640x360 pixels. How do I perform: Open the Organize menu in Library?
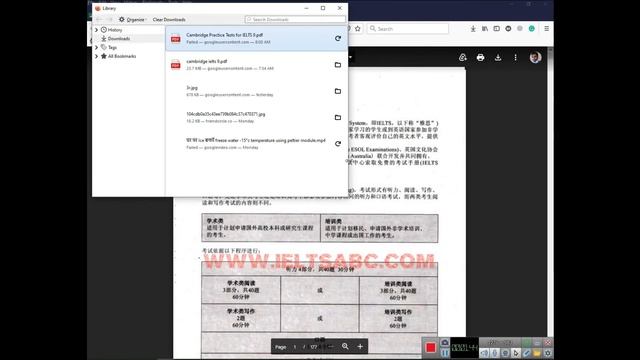pyautogui.click(x=133, y=20)
